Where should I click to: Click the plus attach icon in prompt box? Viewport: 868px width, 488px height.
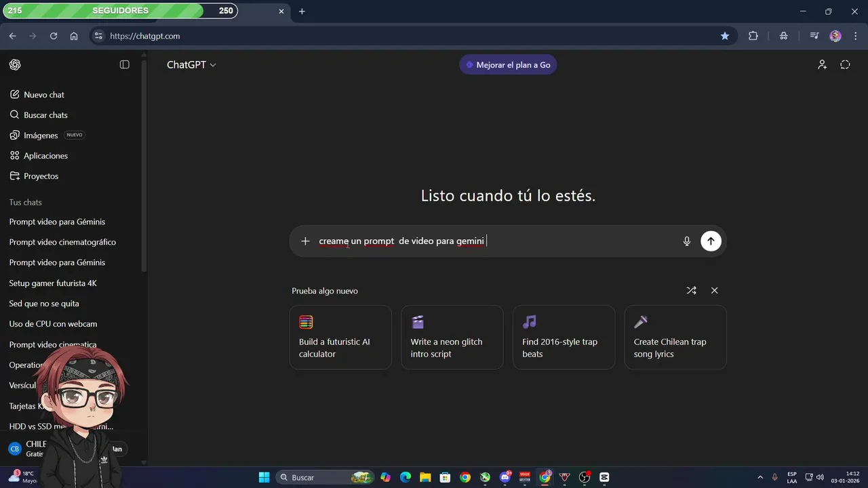click(x=305, y=241)
